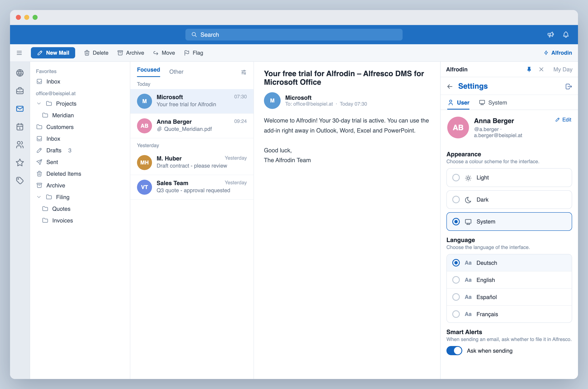This screenshot has height=389, width=588.
Task: Flag the selected message
Action: coord(194,53)
